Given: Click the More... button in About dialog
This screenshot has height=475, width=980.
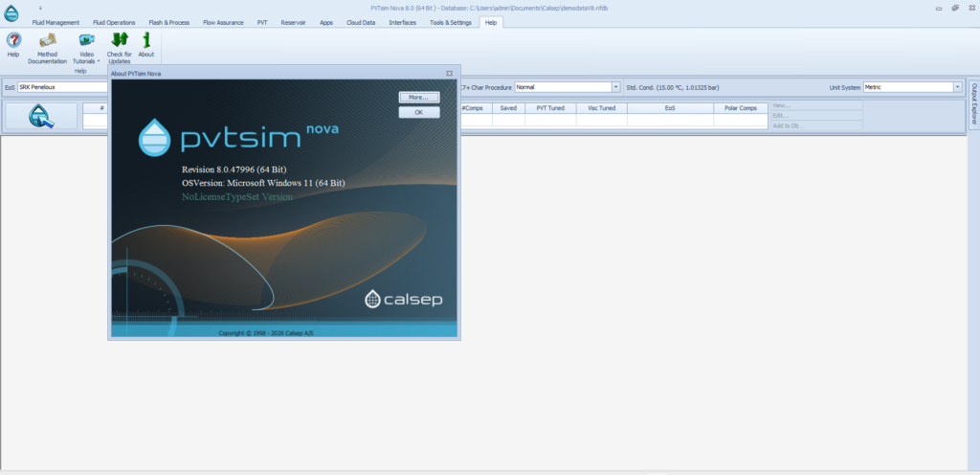Looking at the screenshot, I should [x=419, y=98].
